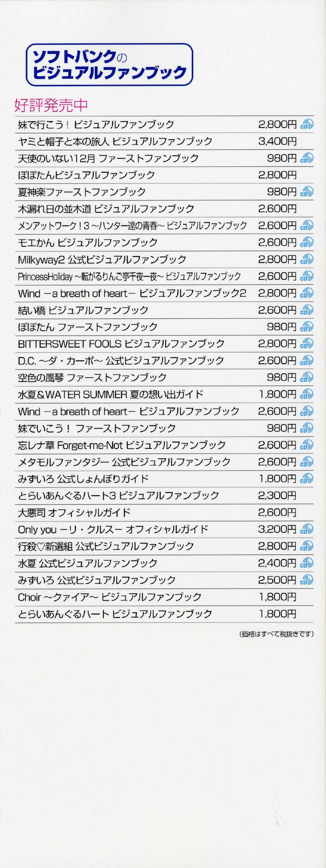The image size is (326, 868).
Task: Select the 好評発売中 pink heading
Action: click(x=51, y=106)
